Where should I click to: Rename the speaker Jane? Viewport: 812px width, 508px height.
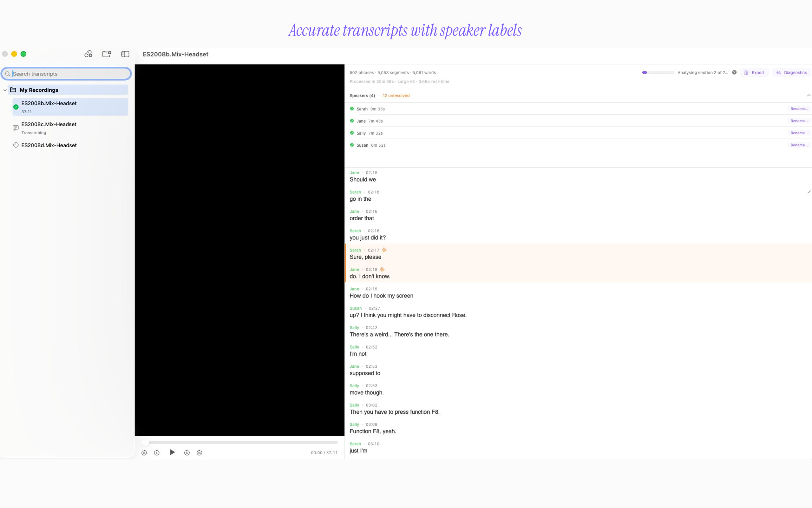pos(799,121)
